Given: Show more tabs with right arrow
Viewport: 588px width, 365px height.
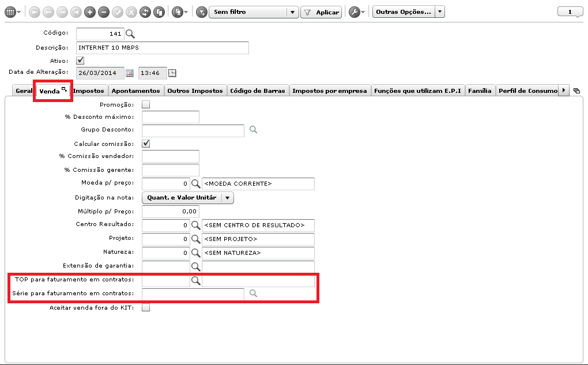Looking at the screenshot, I should click(x=564, y=91).
